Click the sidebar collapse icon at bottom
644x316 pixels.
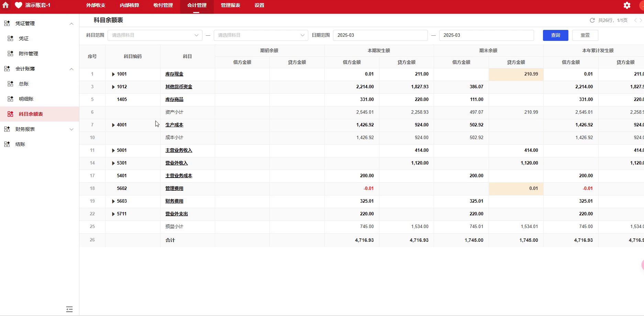tap(69, 309)
